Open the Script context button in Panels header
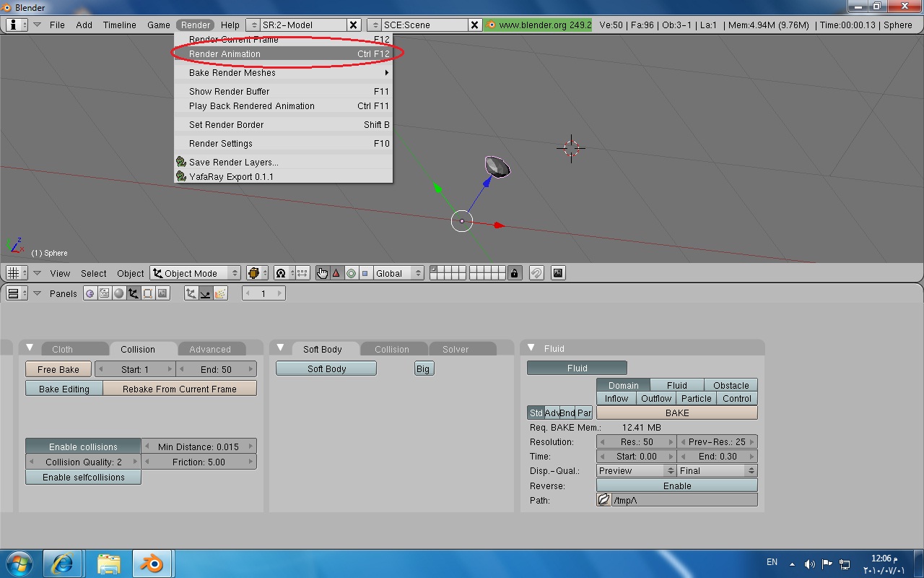 [105, 293]
